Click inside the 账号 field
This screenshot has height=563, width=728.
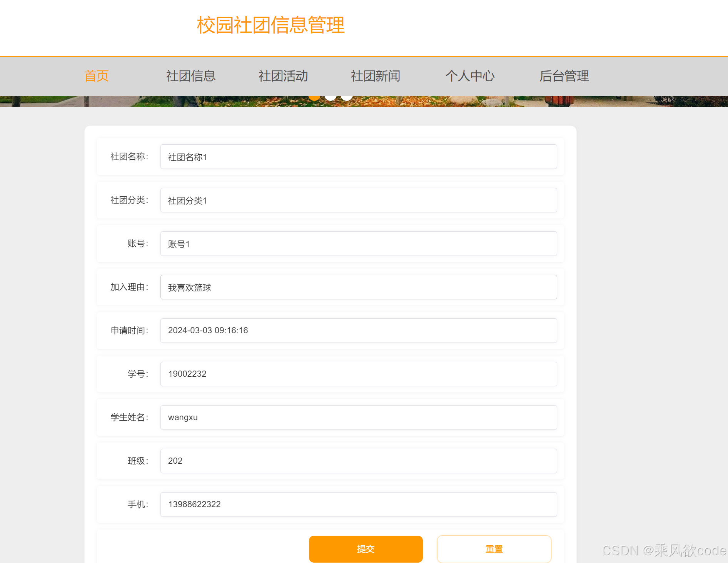(358, 244)
